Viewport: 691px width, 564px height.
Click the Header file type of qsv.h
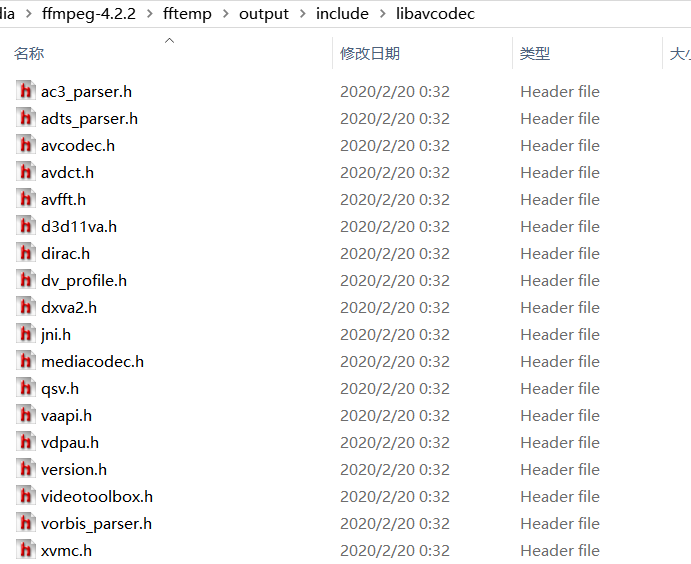pos(560,389)
